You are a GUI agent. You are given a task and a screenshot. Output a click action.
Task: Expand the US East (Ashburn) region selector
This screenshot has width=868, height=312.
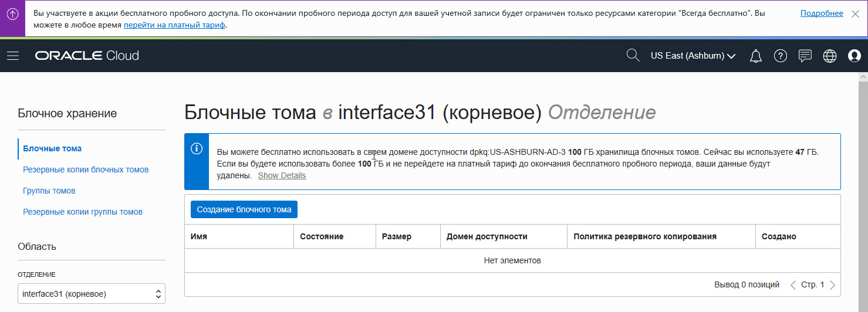click(693, 56)
